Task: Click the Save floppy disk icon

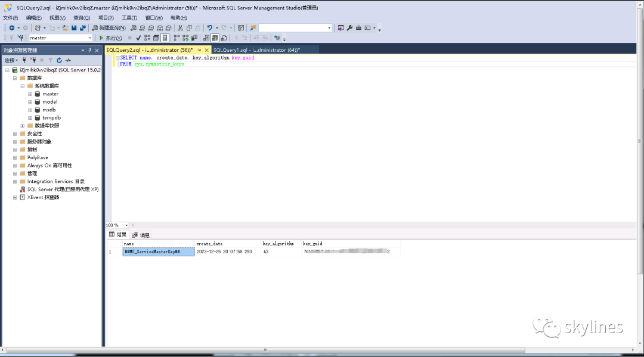Action: pyautogui.click(x=74, y=28)
